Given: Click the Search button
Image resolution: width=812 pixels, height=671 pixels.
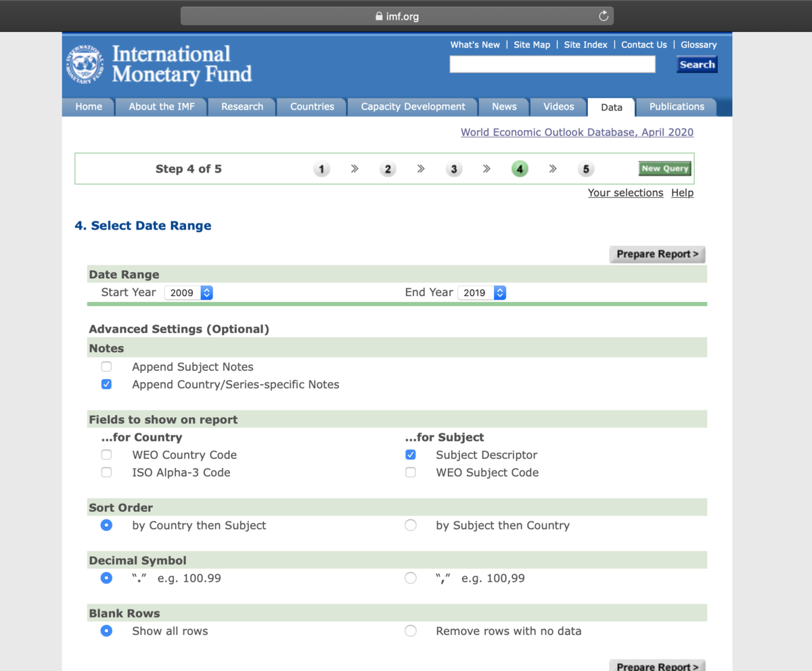Looking at the screenshot, I should 697,64.
